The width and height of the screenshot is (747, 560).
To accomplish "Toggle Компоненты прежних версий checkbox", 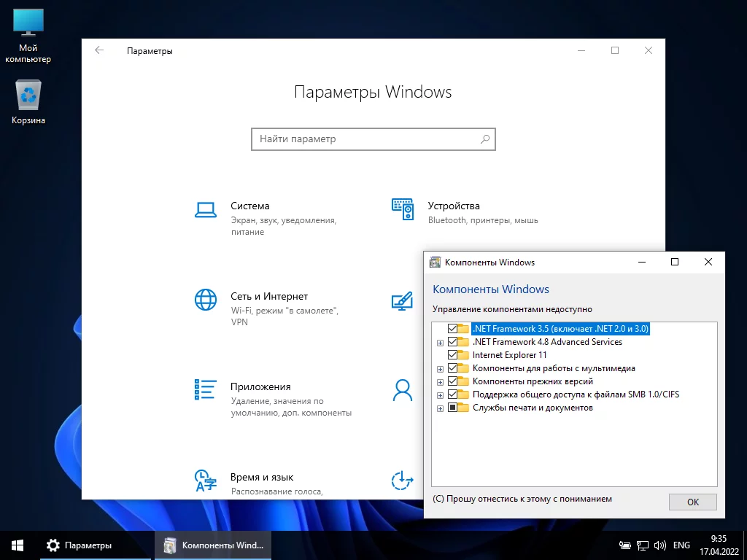I will [452, 381].
